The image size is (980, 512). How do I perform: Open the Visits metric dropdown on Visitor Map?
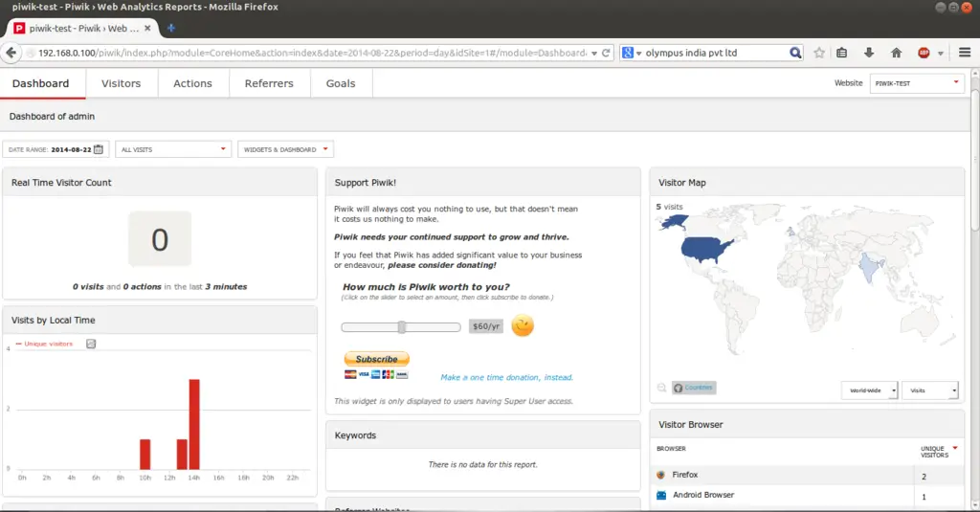click(x=930, y=390)
